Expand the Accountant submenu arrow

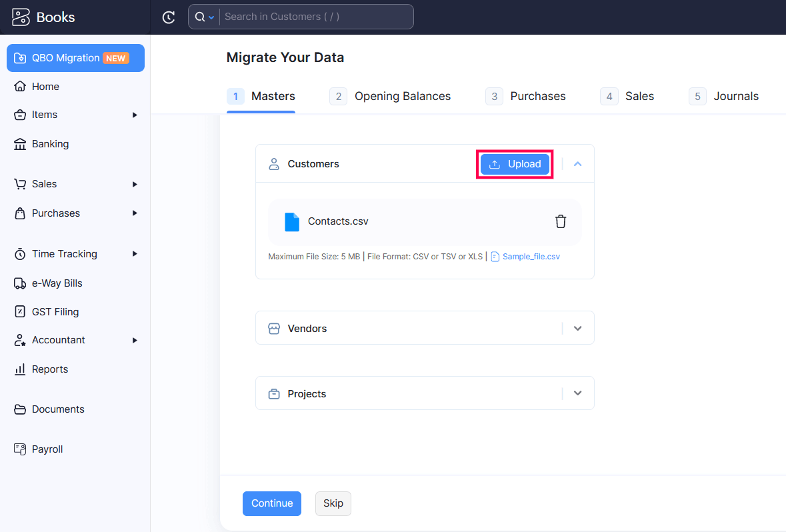pos(135,340)
